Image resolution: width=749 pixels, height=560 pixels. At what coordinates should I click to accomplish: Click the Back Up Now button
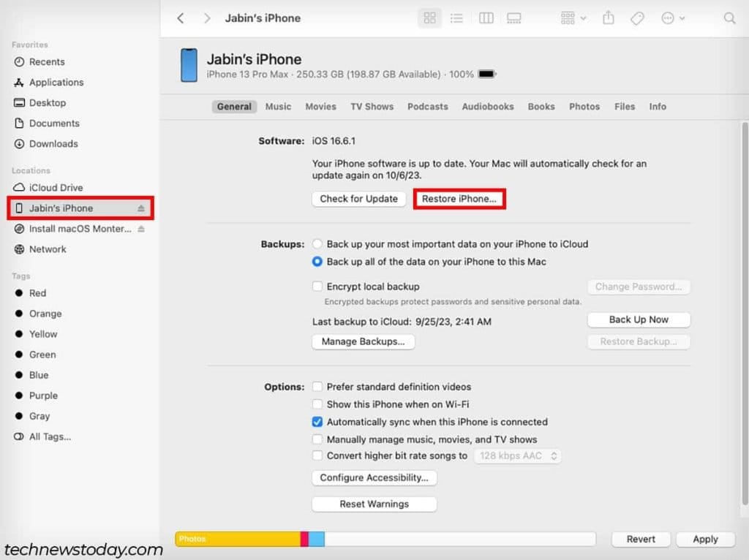[638, 319]
